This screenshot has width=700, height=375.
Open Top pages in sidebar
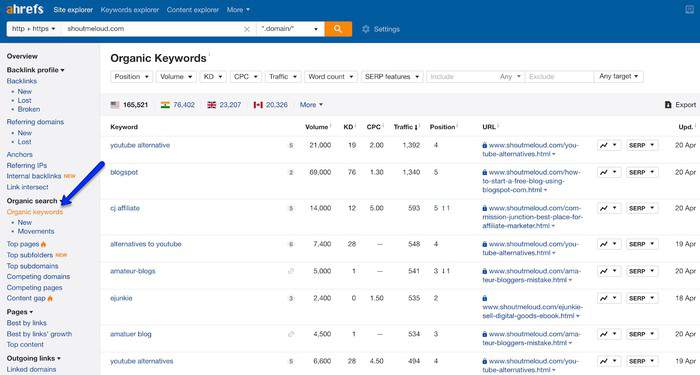point(23,244)
